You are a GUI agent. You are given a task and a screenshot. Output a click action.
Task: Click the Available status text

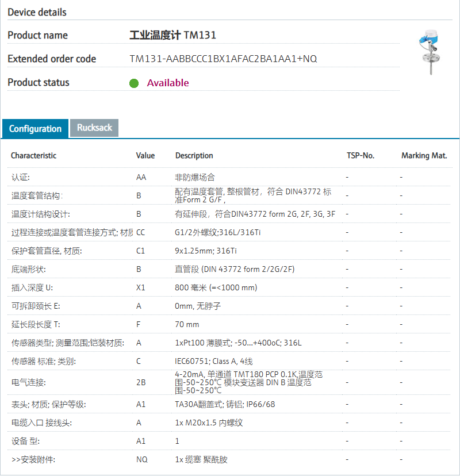pos(168,83)
